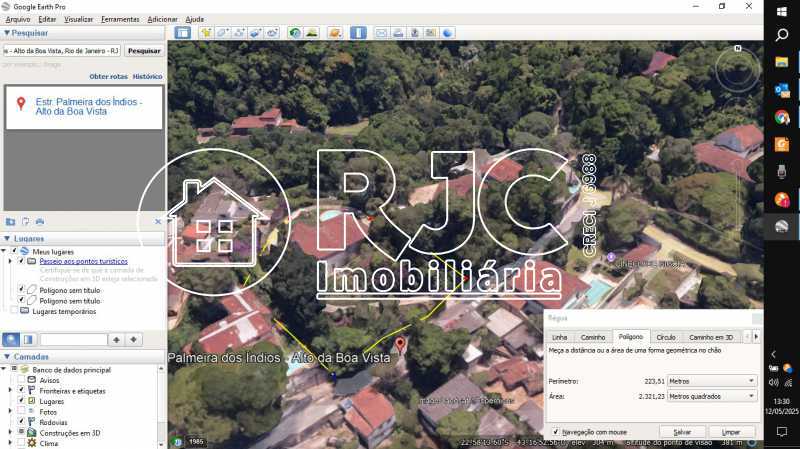Image resolution: width=800 pixels, height=449 pixels.
Task: Click the Obter rotas link
Action: pos(108,76)
